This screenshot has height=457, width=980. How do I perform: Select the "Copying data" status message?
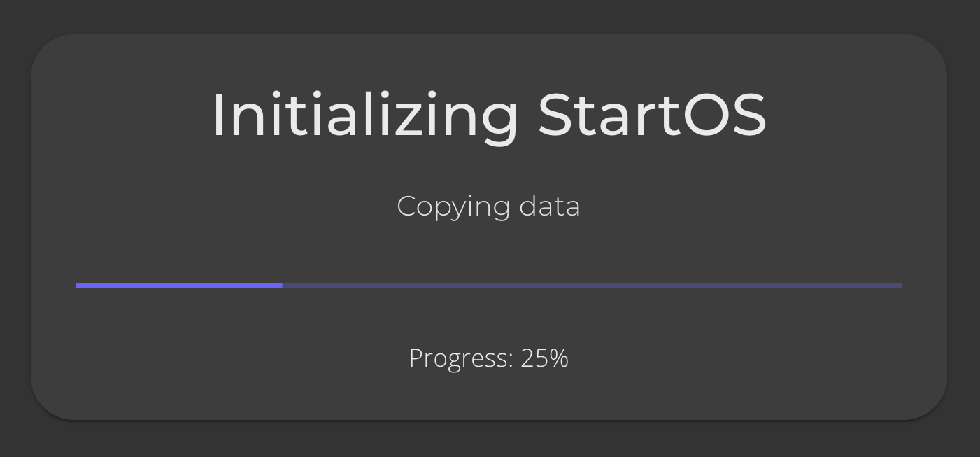click(x=488, y=206)
